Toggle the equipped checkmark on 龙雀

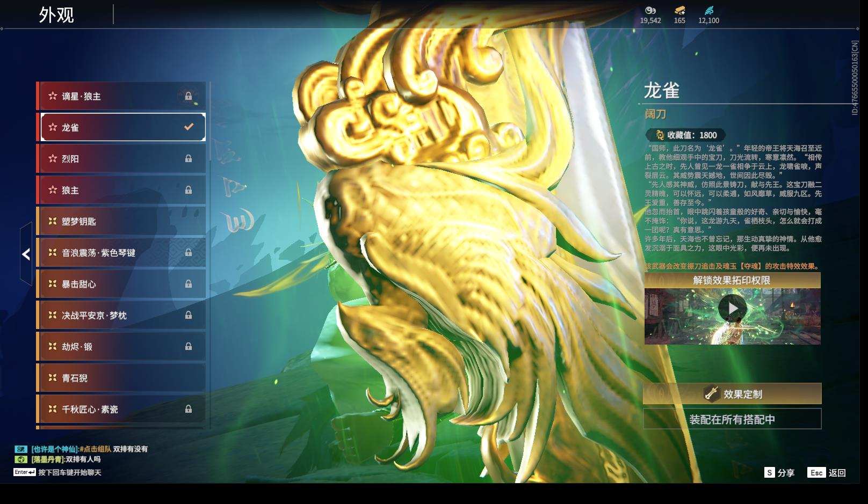187,127
